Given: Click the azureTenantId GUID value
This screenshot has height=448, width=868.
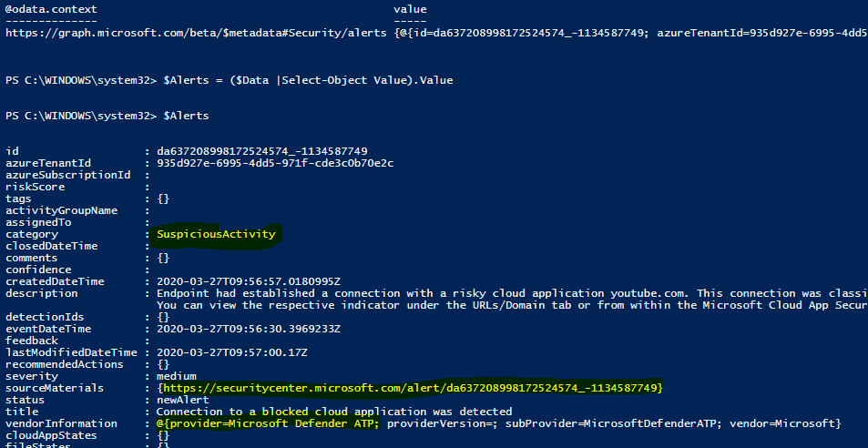Looking at the screenshot, I should coord(275,163).
